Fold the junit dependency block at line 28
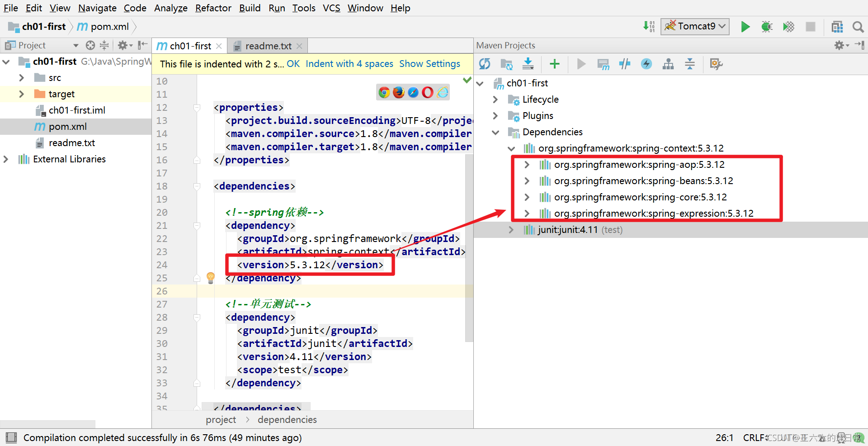868x446 pixels. click(197, 318)
